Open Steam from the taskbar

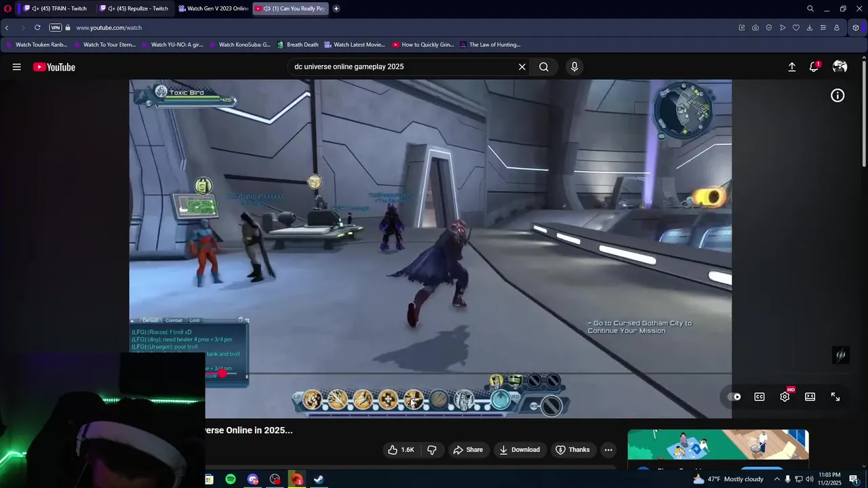click(318, 479)
